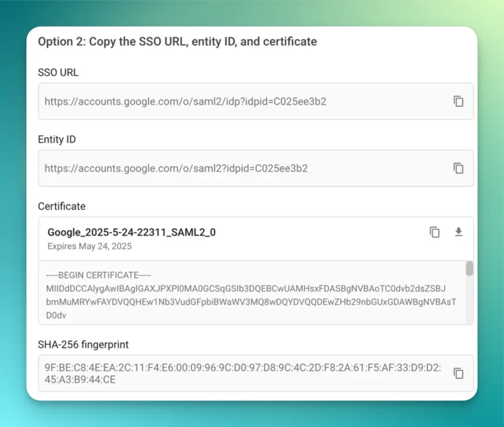Viewport: 504px width, 427px height.
Task: Click the 'Option 2' heading text
Action: [177, 42]
